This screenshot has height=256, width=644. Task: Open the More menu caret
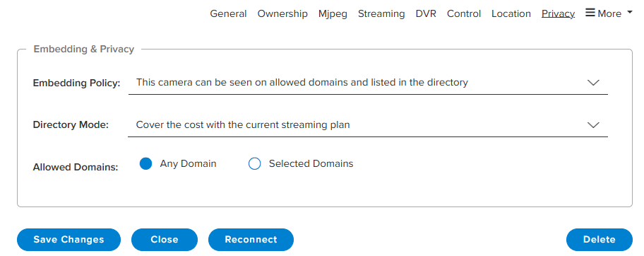pos(630,13)
